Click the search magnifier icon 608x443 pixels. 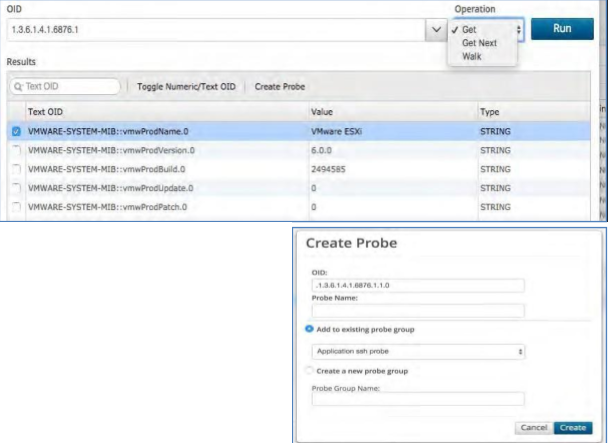(x=17, y=87)
